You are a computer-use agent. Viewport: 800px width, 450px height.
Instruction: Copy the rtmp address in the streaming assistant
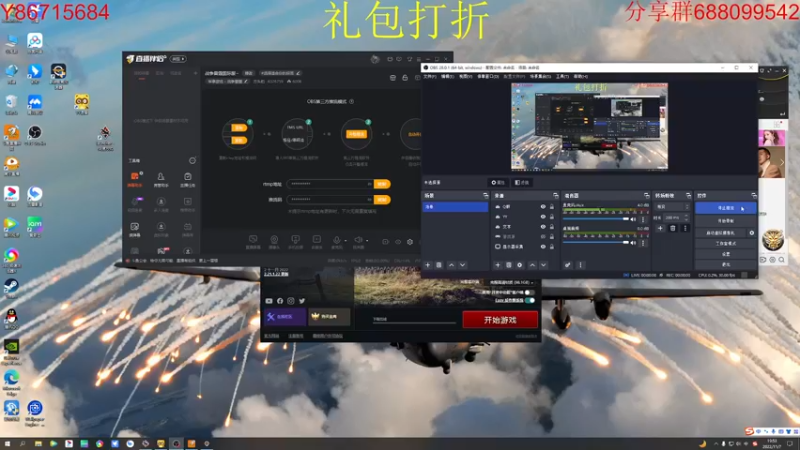pos(382,184)
